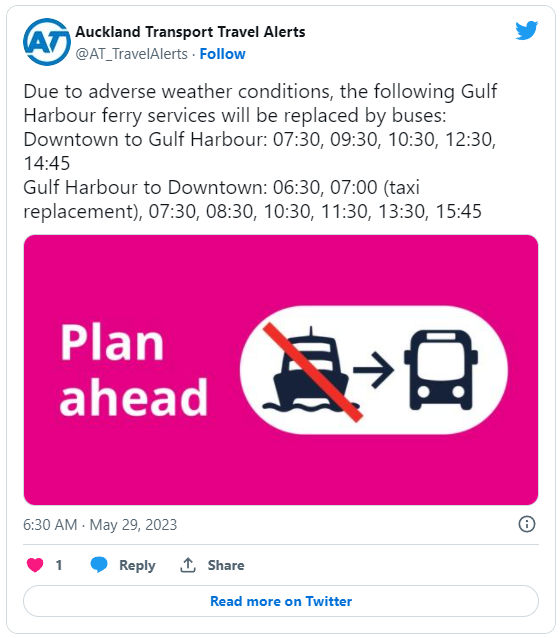Open the tweet info circle icon

(x=527, y=524)
